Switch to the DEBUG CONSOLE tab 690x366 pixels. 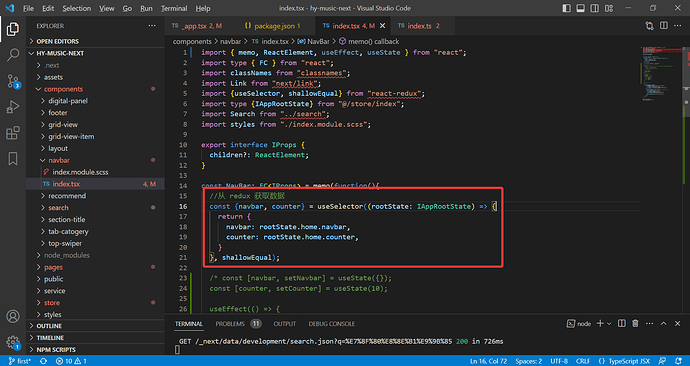point(331,324)
